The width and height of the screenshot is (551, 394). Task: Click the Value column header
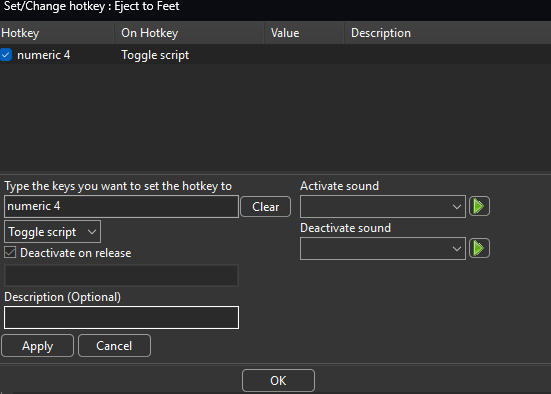click(304, 33)
